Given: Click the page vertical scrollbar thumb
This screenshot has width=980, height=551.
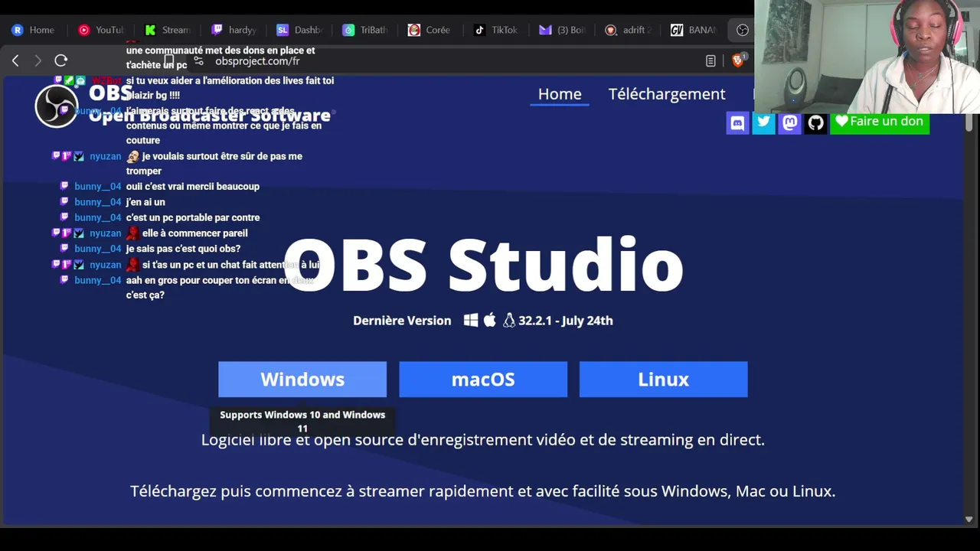Looking at the screenshot, I should point(969,122).
